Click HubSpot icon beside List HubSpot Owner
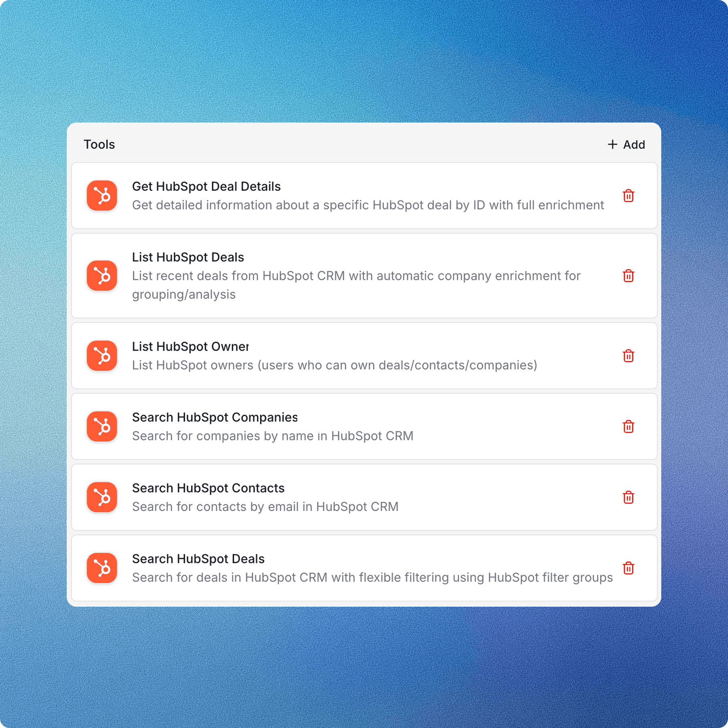This screenshot has width=728, height=728. point(102,356)
